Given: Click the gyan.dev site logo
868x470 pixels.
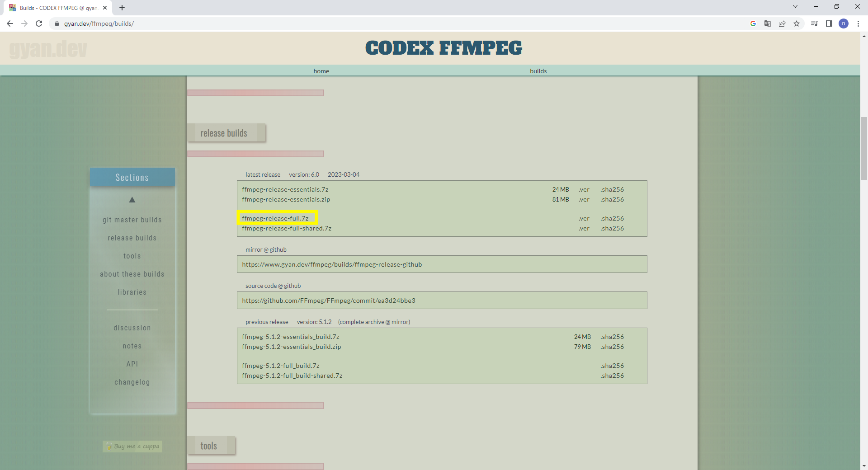Looking at the screenshot, I should tap(48, 48).
